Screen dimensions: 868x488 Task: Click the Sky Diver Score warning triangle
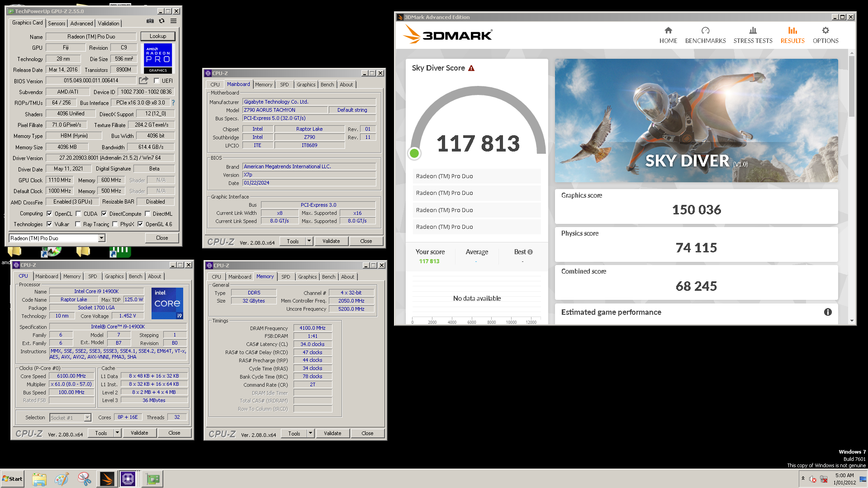tap(471, 68)
